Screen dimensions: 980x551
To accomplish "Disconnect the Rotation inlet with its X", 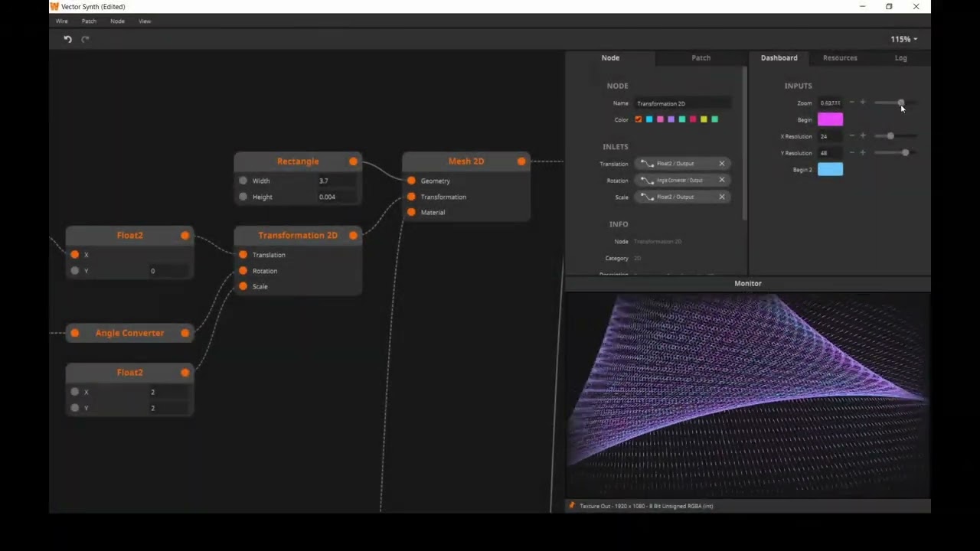I will click(721, 181).
